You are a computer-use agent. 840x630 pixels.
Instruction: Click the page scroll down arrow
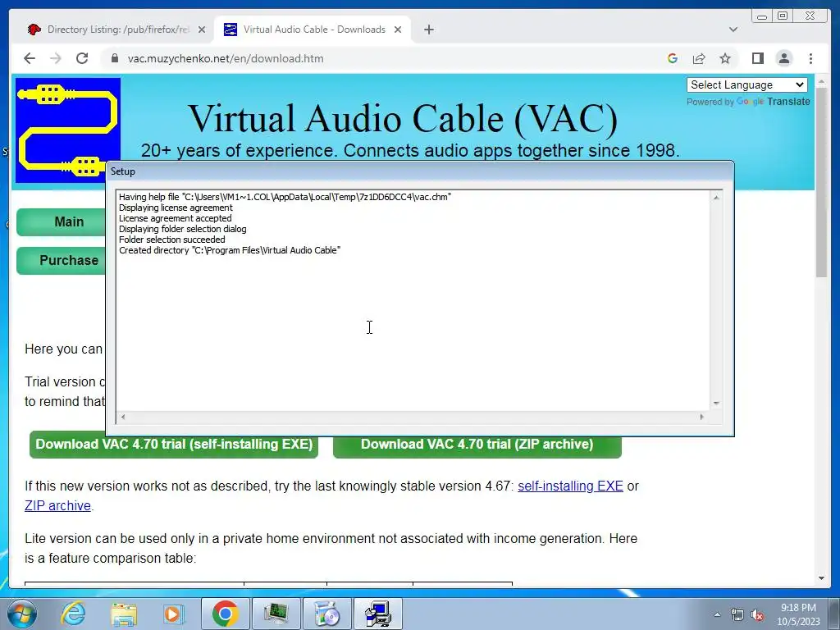pos(822,578)
